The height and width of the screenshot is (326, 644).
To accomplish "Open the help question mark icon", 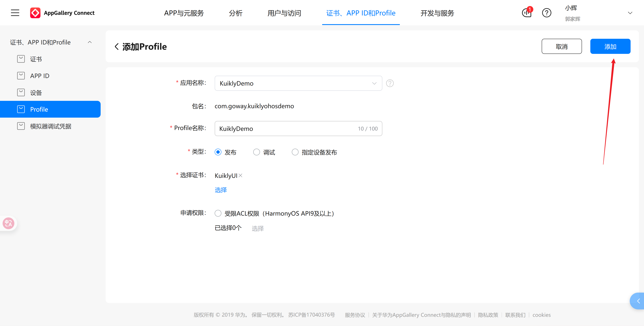I will pos(547,13).
